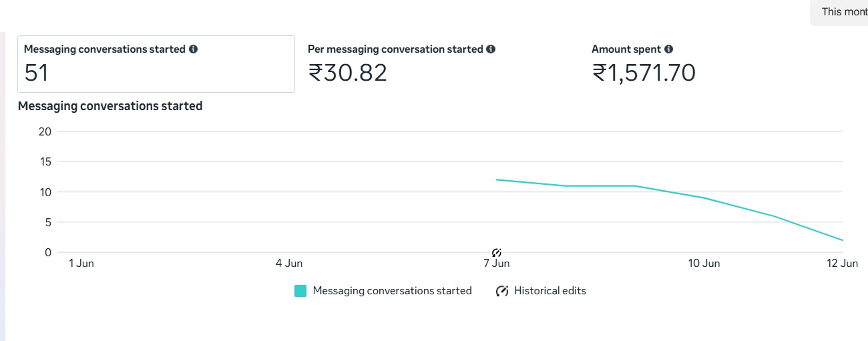Click info icon beside Per messaging conversation started

tap(491, 49)
